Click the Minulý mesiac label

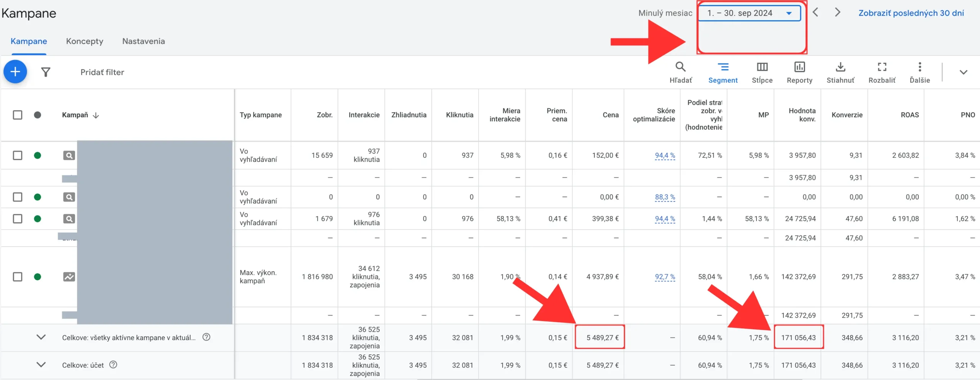(665, 13)
